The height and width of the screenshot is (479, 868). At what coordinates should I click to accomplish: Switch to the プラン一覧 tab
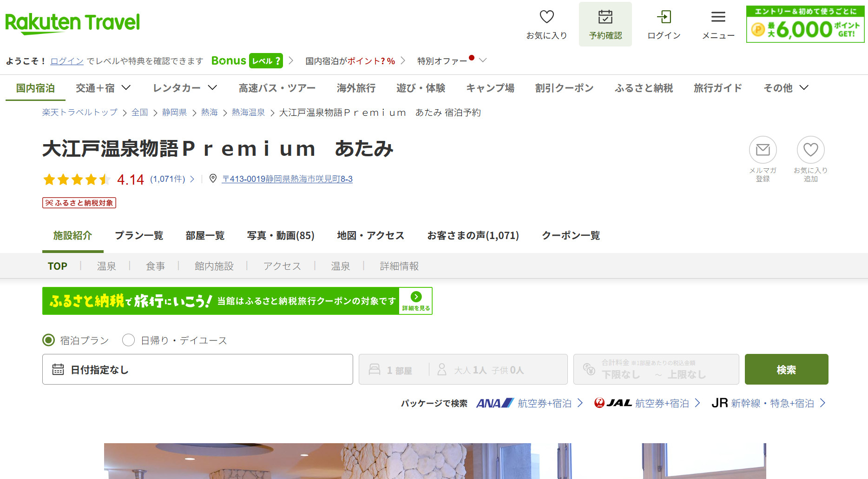click(x=139, y=236)
